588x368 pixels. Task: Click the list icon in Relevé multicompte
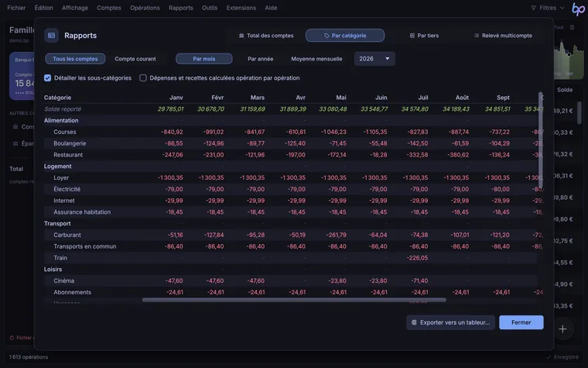(477, 36)
